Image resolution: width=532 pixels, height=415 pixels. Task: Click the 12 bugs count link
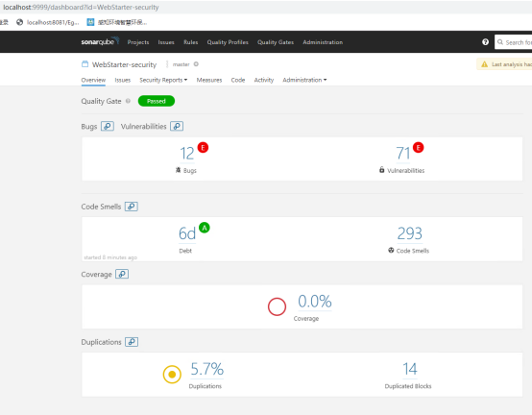[187, 154]
